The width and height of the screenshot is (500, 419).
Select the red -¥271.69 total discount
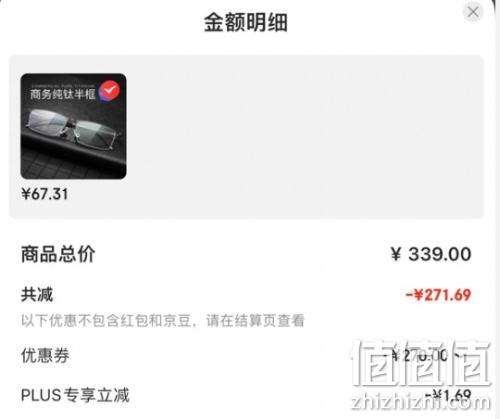438,295
